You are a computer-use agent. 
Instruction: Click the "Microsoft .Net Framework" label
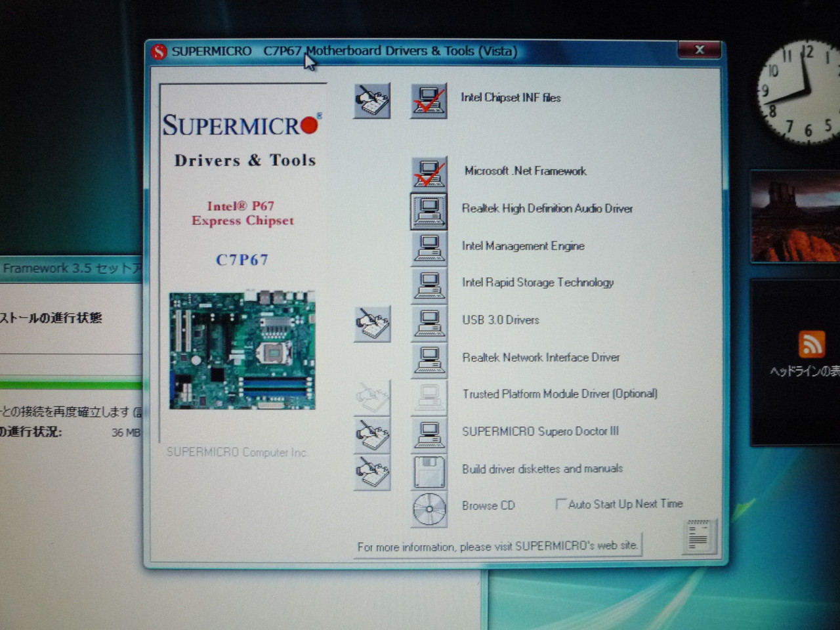pyautogui.click(x=525, y=171)
